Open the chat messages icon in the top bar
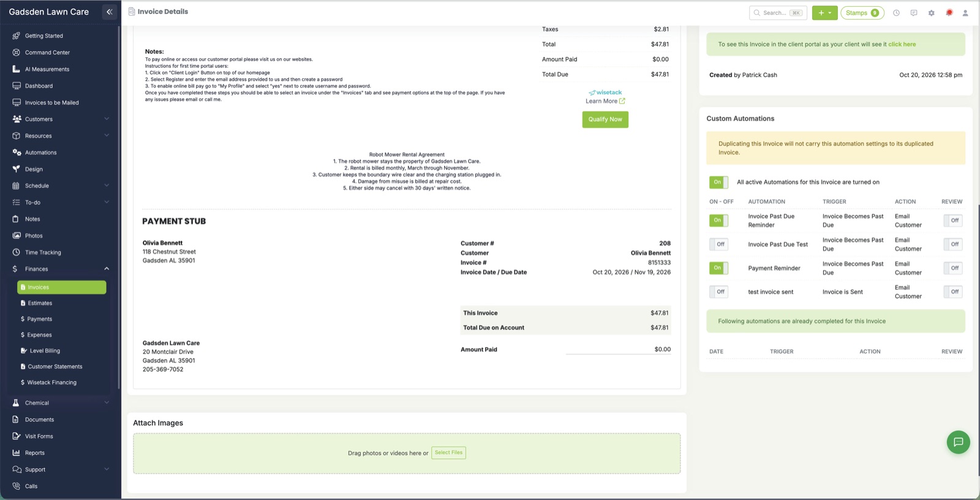The width and height of the screenshot is (980, 500). pos(914,13)
